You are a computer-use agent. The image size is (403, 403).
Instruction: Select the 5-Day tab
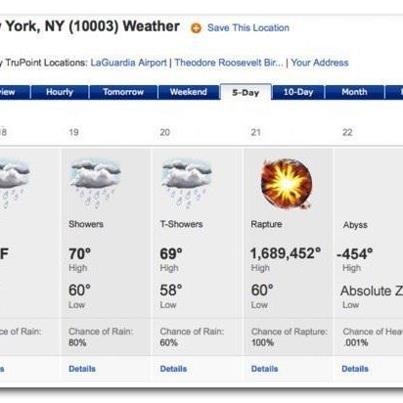click(246, 92)
